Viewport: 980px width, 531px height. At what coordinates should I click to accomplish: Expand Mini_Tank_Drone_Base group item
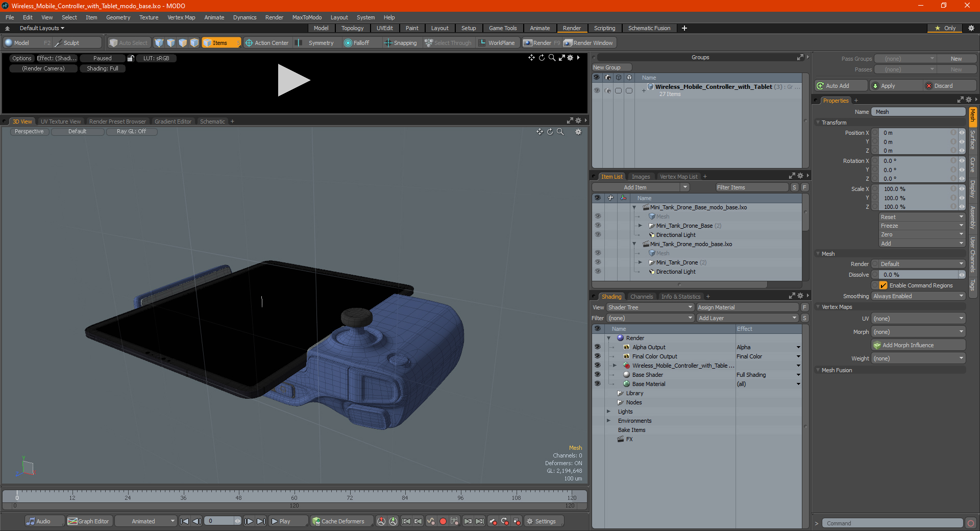pyautogui.click(x=640, y=226)
